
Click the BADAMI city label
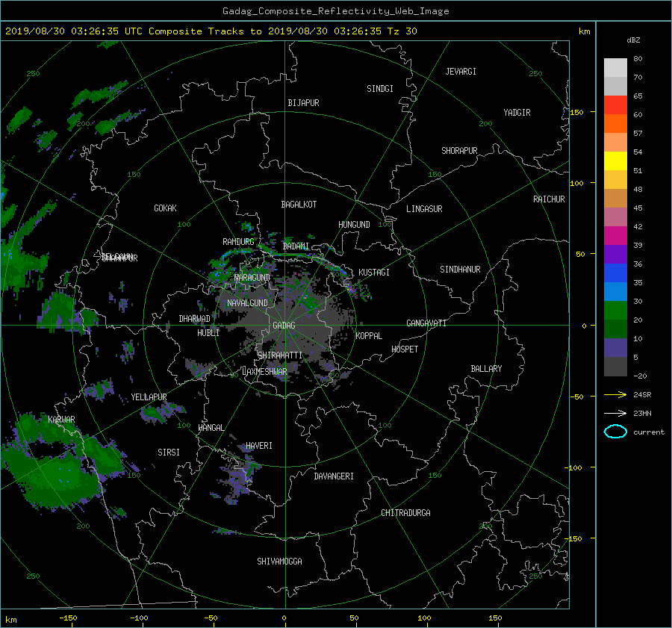(296, 246)
